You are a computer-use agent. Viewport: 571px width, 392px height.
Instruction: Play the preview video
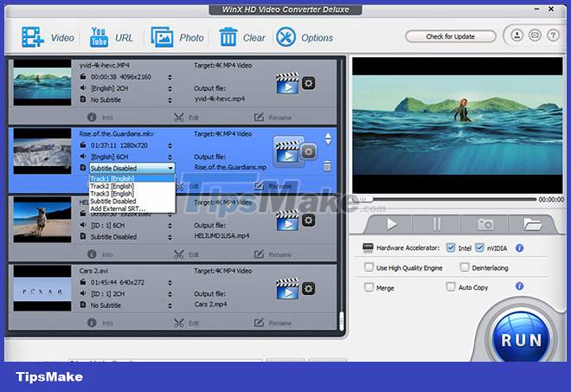[391, 224]
